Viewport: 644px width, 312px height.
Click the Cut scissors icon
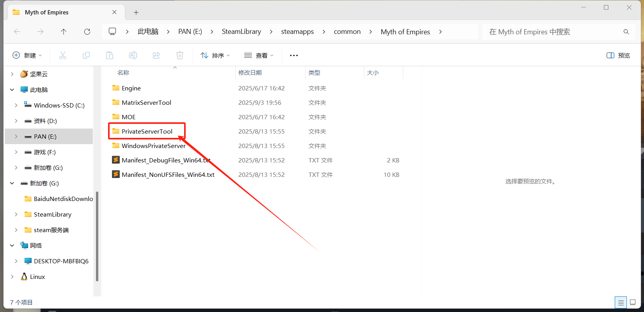[x=63, y=55]
